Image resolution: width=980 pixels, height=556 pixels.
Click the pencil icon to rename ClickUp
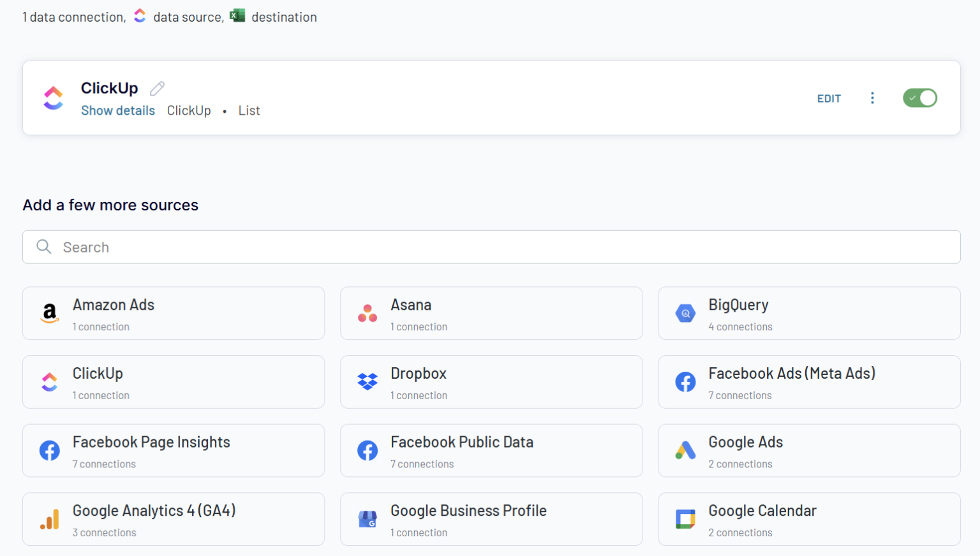(157, 89)
